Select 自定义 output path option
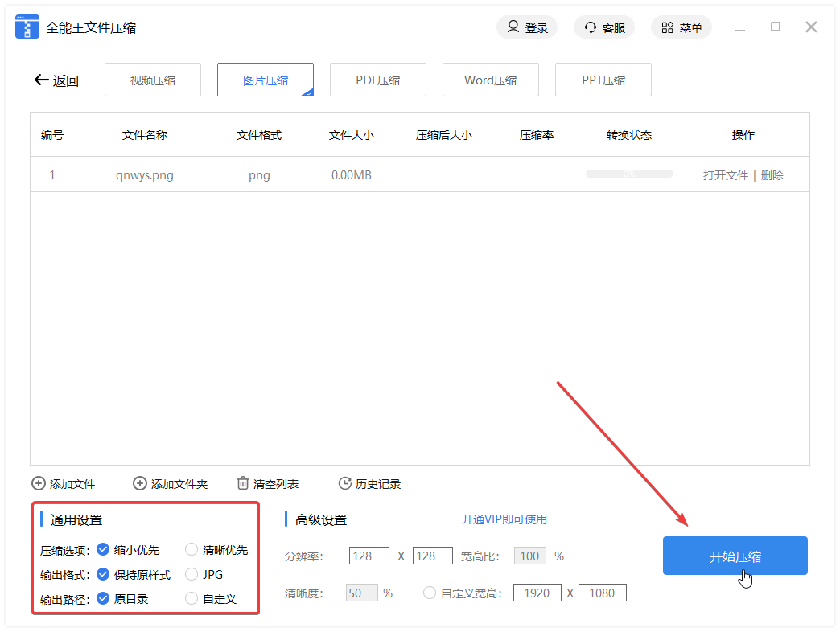 click(191, 599)
